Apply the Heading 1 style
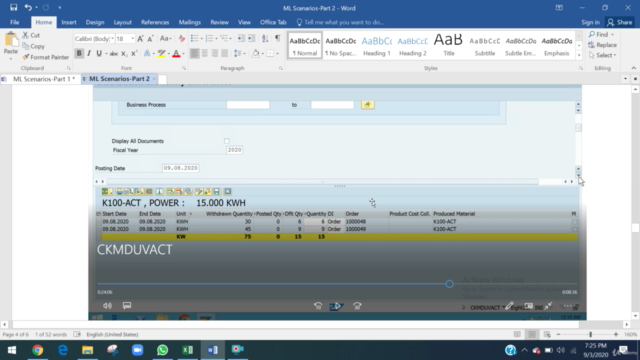Screen dimensions: 640x360 [x=377, y=46]
